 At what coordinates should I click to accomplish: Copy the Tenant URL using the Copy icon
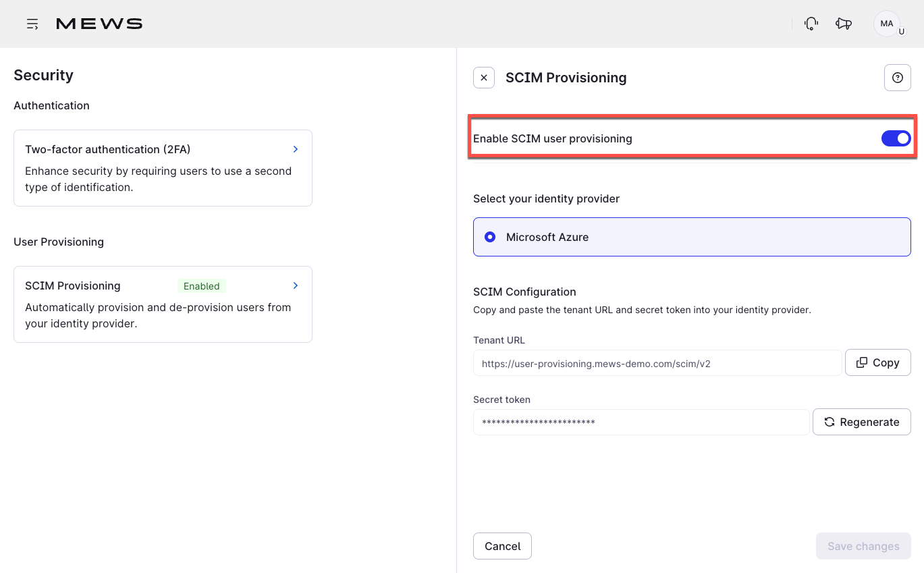pyautogui.click(x=877, y=362)
